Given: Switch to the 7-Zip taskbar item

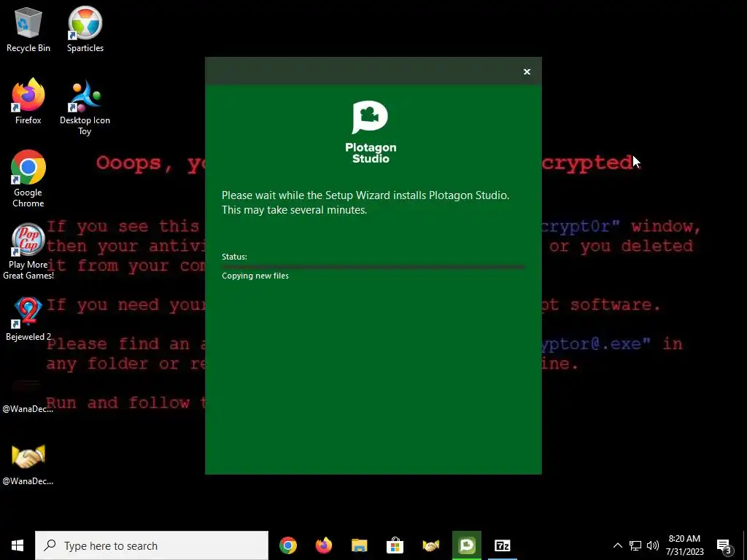Looking at the screenshot, I should [x=502, y=545].
